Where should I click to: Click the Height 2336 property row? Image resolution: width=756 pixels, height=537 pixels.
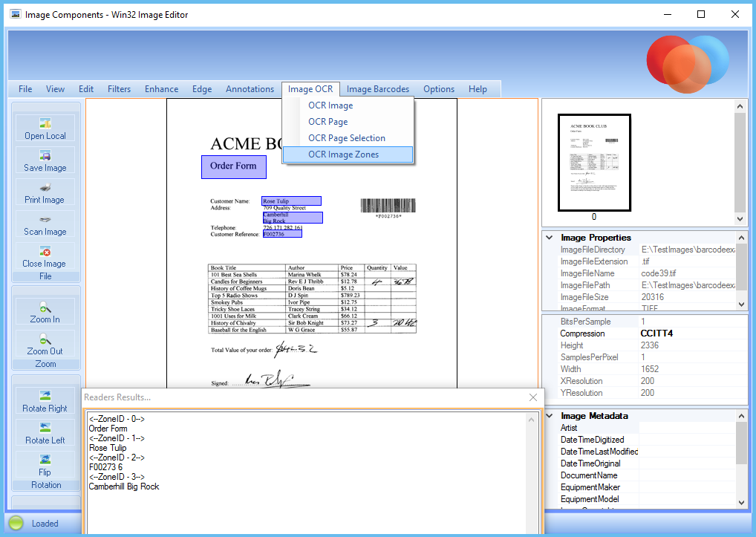[x=652, y=345]
